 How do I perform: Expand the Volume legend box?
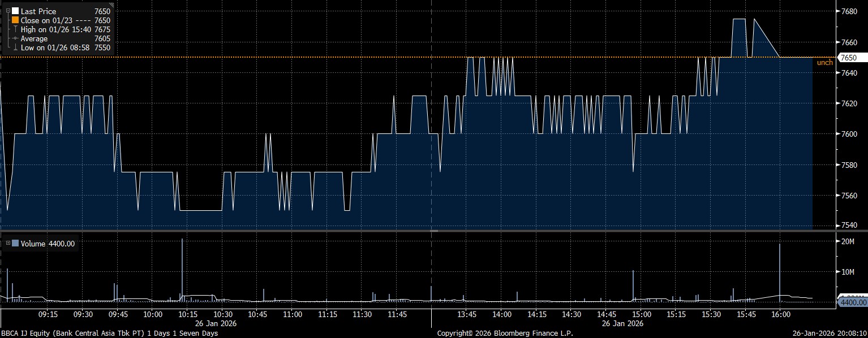tap(7, 244)
